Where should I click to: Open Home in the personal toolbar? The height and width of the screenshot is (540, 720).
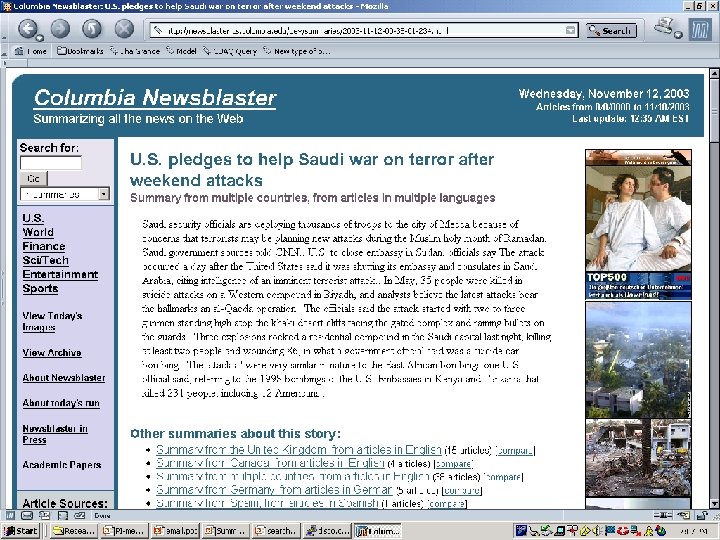pos(30,51)
